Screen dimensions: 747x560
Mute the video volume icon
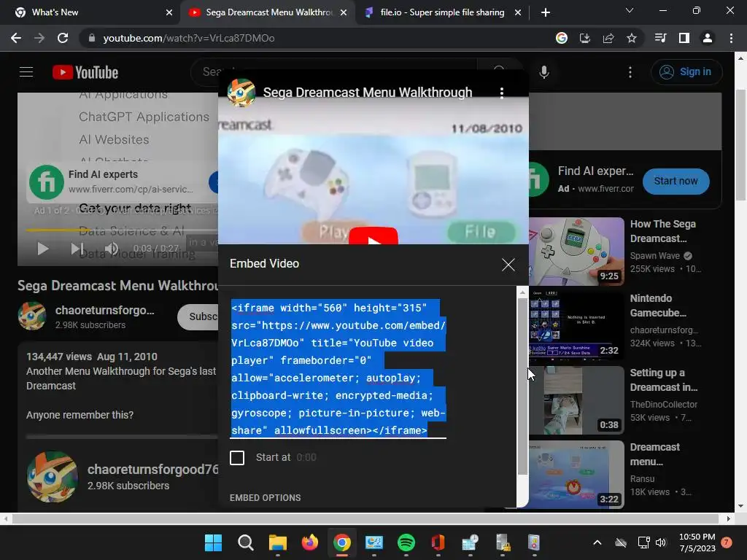tap(112, 249)
